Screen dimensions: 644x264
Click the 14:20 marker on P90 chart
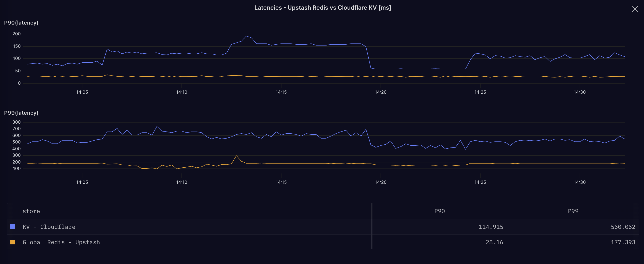pos(381,92)
